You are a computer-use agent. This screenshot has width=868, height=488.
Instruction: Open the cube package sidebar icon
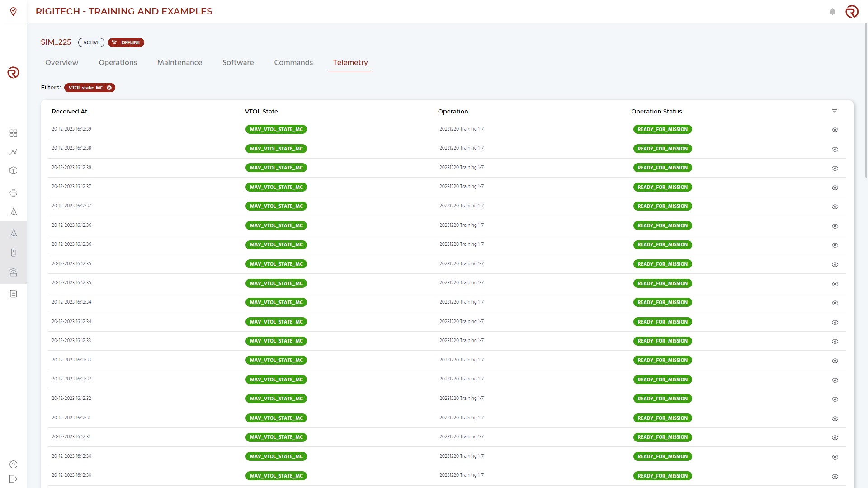(14, 170)
